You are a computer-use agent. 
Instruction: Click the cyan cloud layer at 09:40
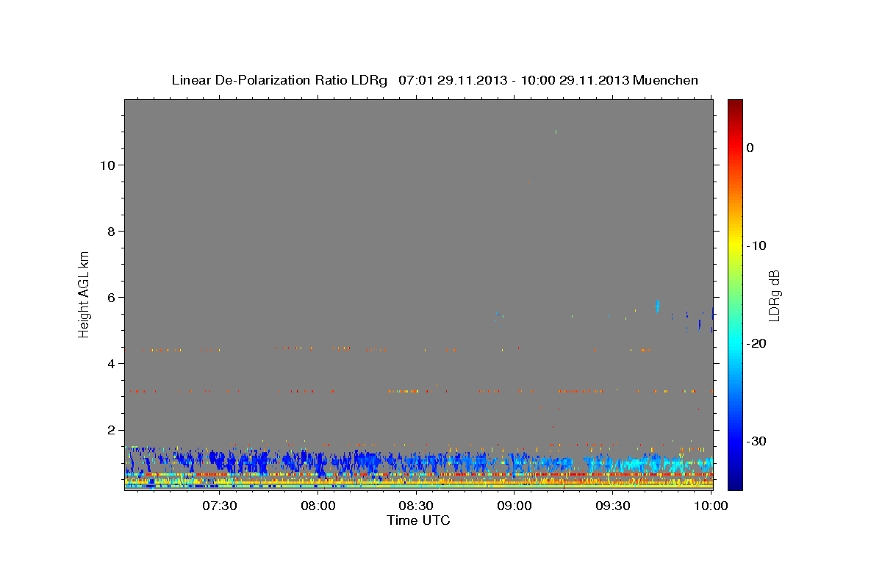coord(645,465)
